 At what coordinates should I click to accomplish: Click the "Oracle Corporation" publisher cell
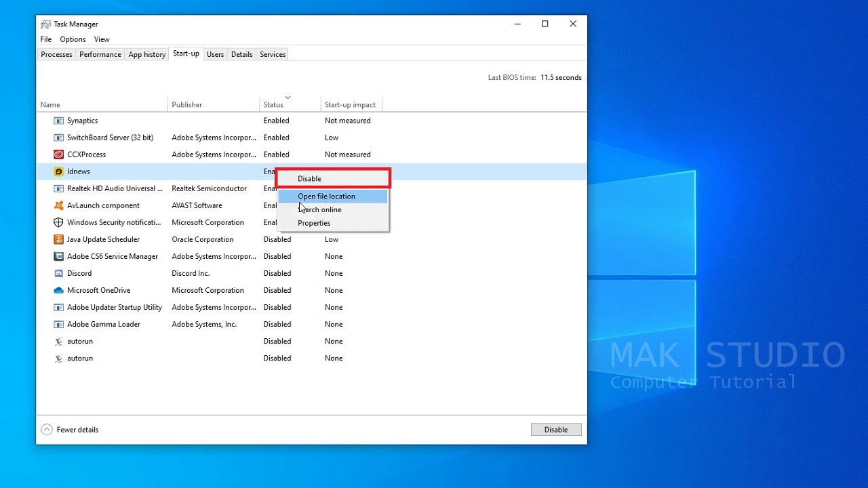203,239
